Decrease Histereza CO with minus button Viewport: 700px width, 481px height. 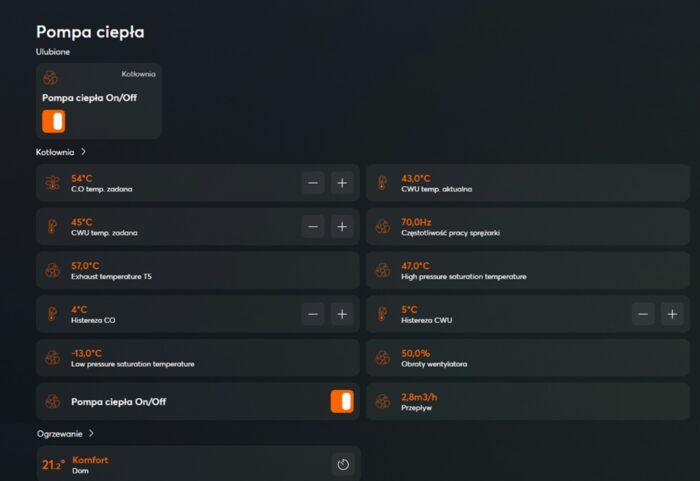click(x=313, y=314)
